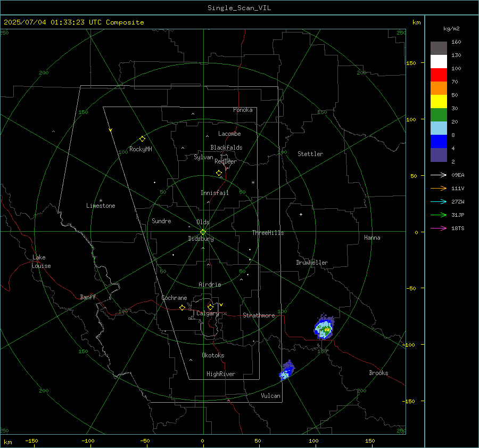
Task: Click the Brooks label
Action: 378,373
